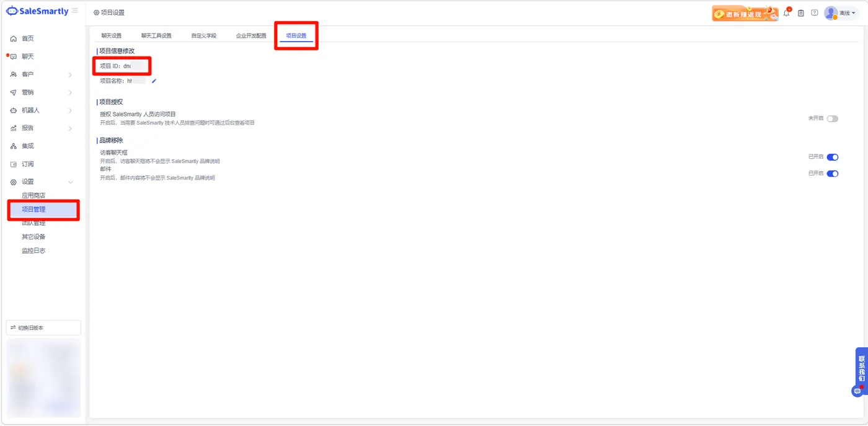Click the user avatar in header
The height and width of the screenshot is (426, 868).
[831, 12]
